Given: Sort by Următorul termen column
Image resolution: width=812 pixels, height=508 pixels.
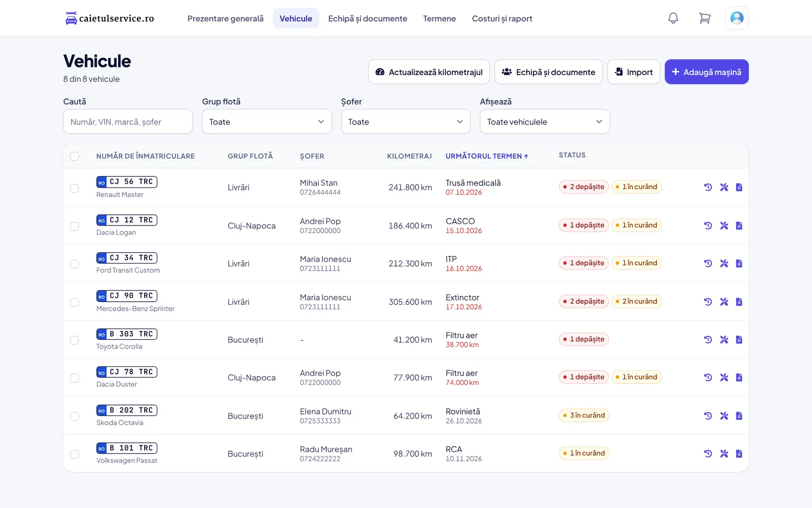Looking at the screenshot, I should point(487,156).
